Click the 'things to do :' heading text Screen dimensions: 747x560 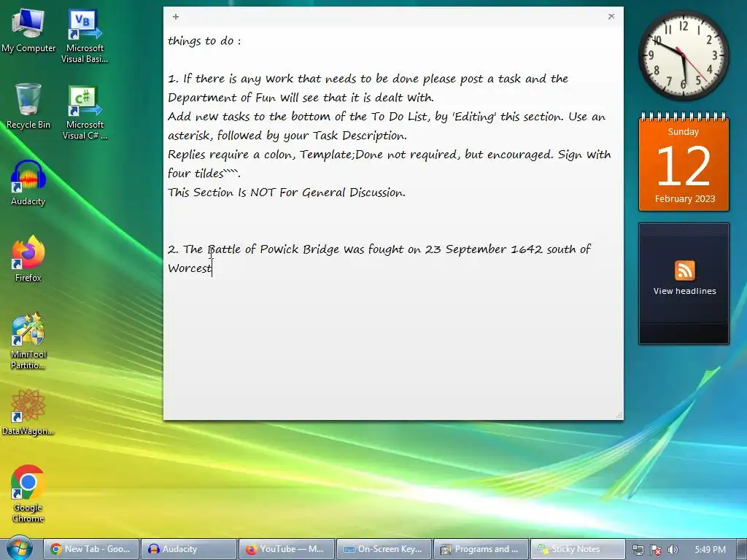204,41
